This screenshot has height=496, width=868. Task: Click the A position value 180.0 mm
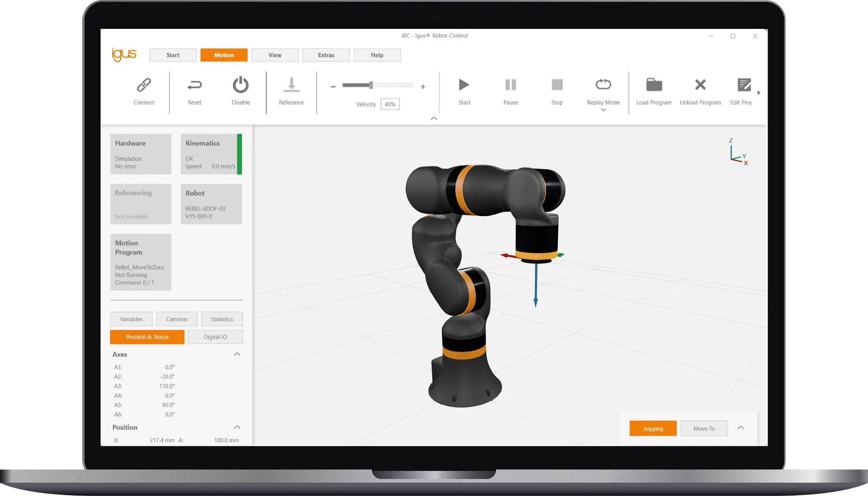point(226,440)
